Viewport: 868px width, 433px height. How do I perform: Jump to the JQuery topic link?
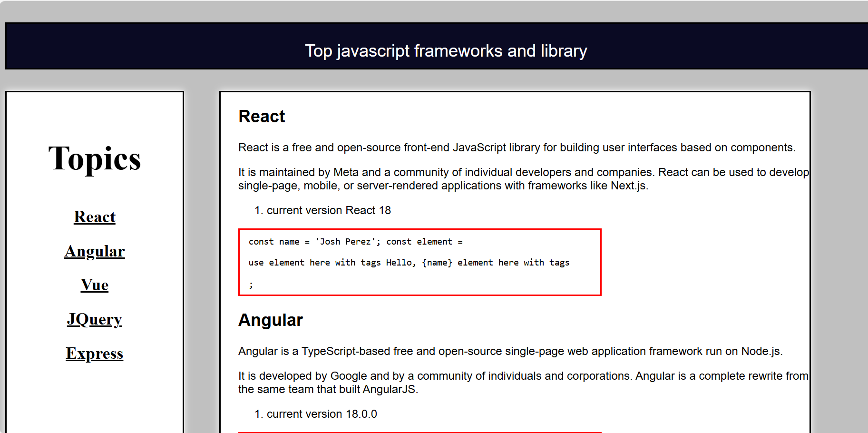pyautogui.click(x=95, y=319)
